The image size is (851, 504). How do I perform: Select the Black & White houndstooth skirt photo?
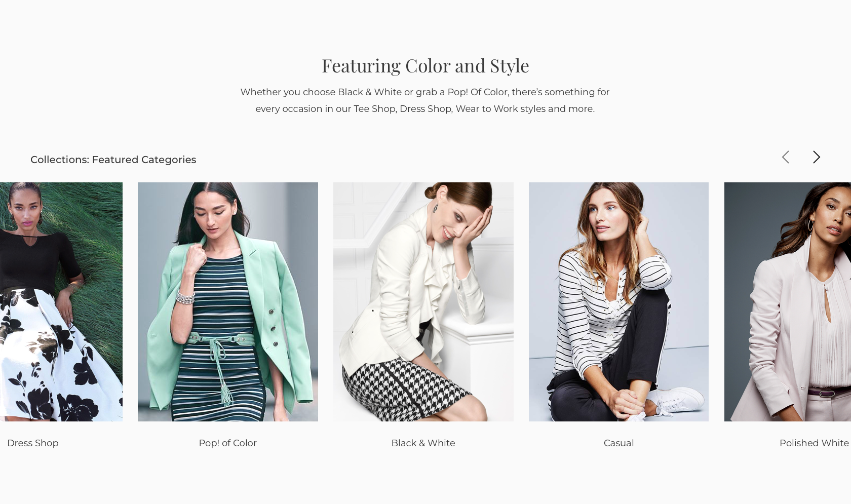click(423, 301)
